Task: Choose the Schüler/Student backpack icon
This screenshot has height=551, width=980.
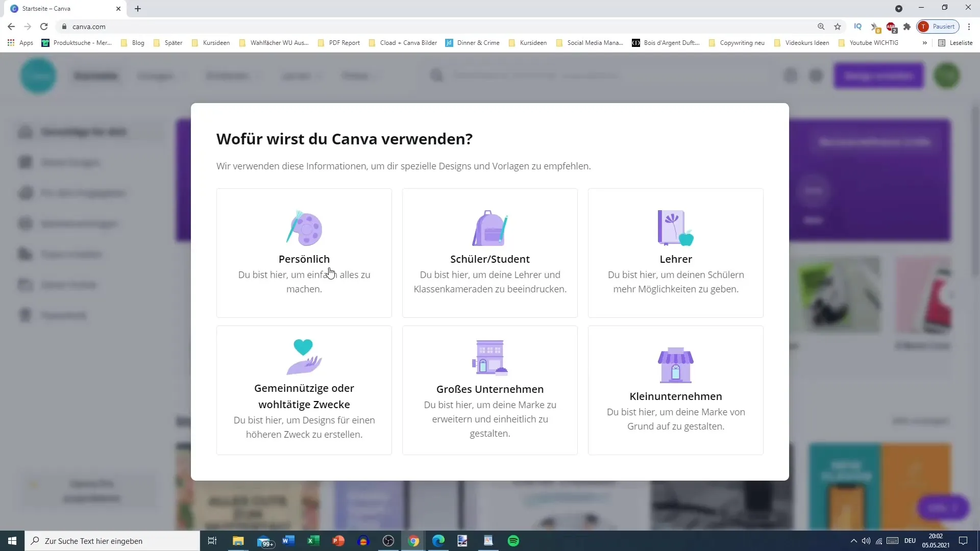Action: (x=490, y=228)
